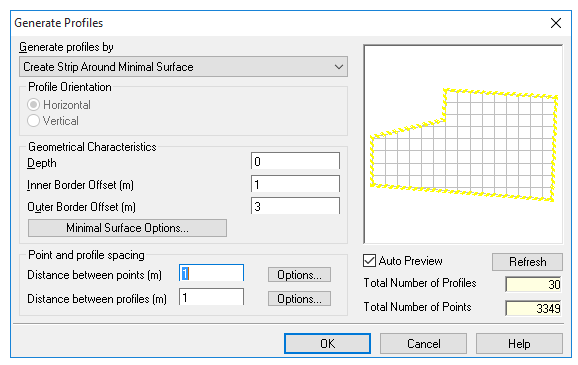
Task: Select the Horizontal orientation radio button
Action: point(34,105)
